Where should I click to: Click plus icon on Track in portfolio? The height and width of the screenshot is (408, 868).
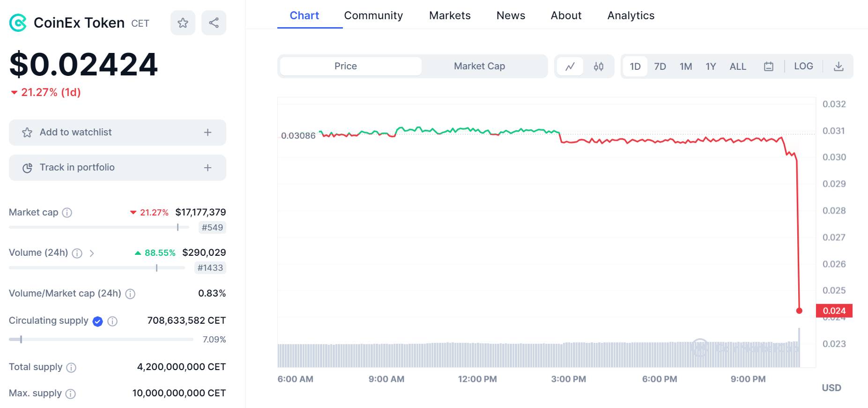208,168
